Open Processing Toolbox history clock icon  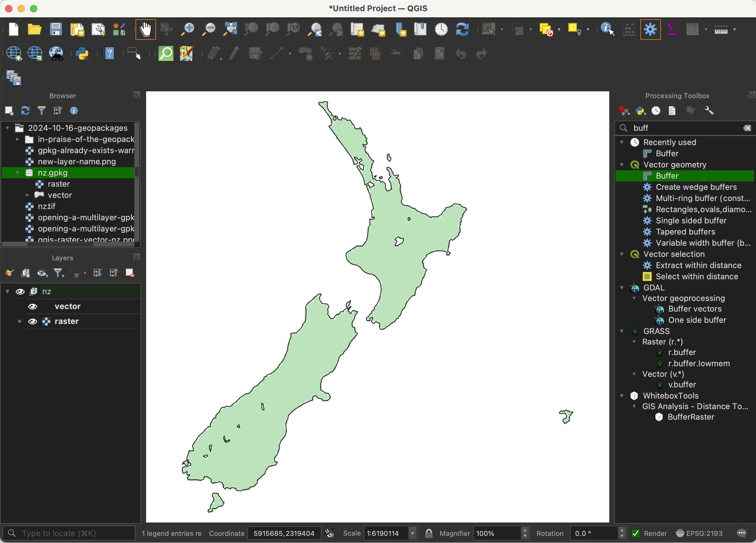point(656,111)
